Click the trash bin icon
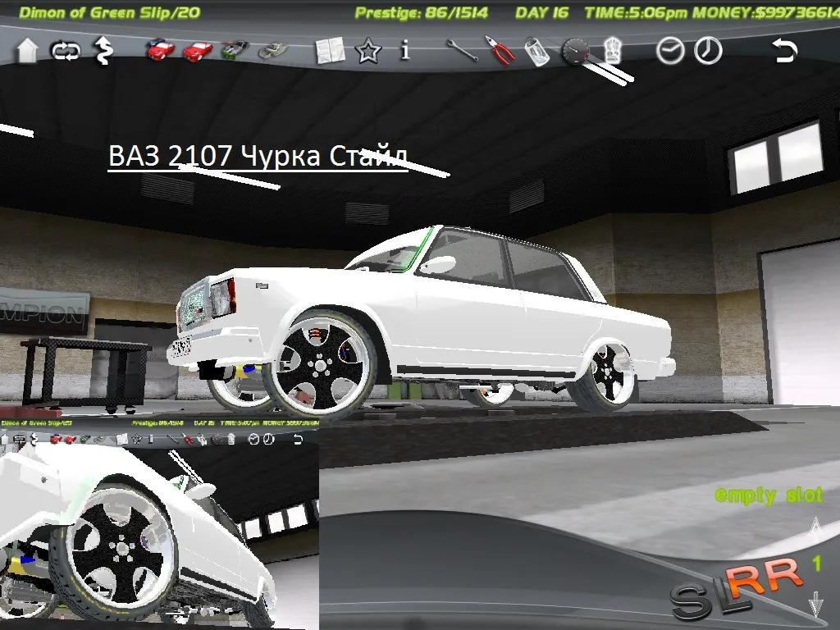Screen dimensions: 840x630 pyautogui.click(x=612, y=51)
